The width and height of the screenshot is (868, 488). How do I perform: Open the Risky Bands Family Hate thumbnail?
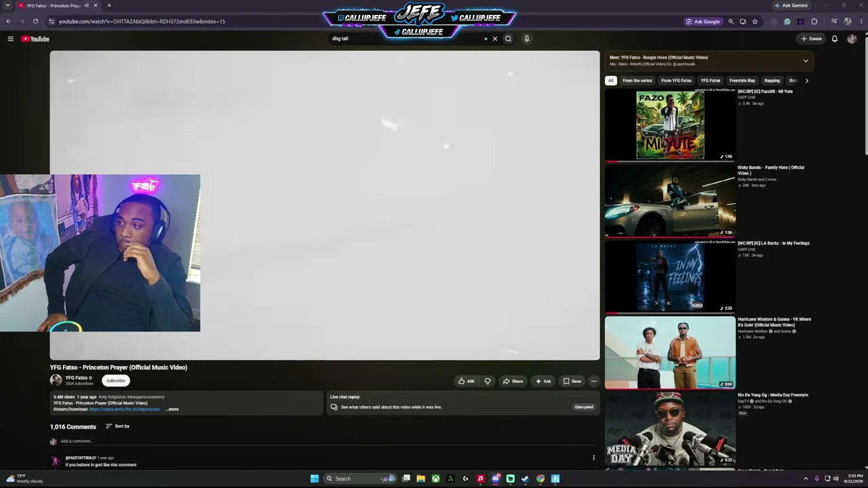(670, 201)
